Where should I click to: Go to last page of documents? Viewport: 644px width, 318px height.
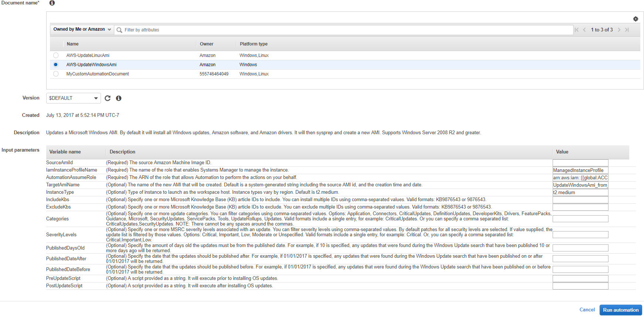pos(627,30)
